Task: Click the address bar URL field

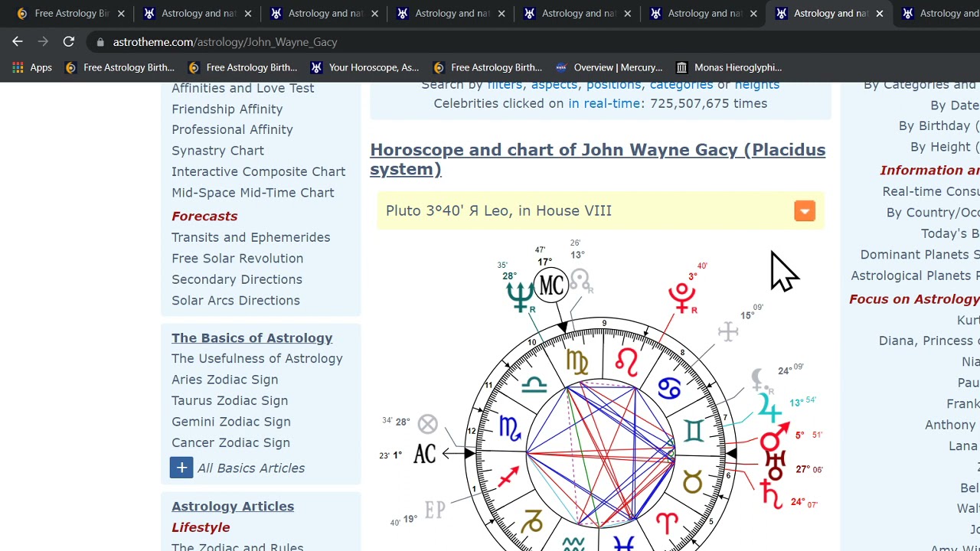Action: click(x=490, y=42)
